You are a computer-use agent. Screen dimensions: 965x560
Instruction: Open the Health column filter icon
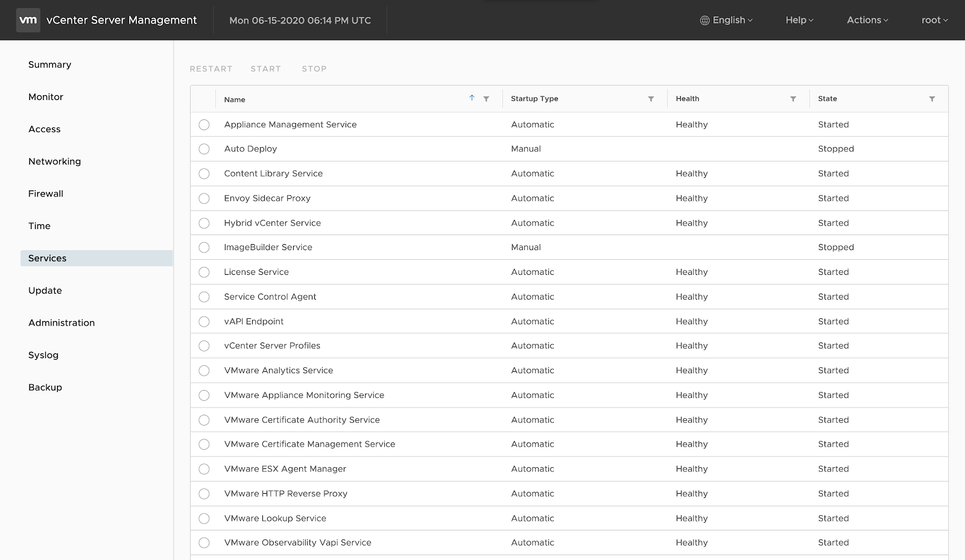(793, 99)
